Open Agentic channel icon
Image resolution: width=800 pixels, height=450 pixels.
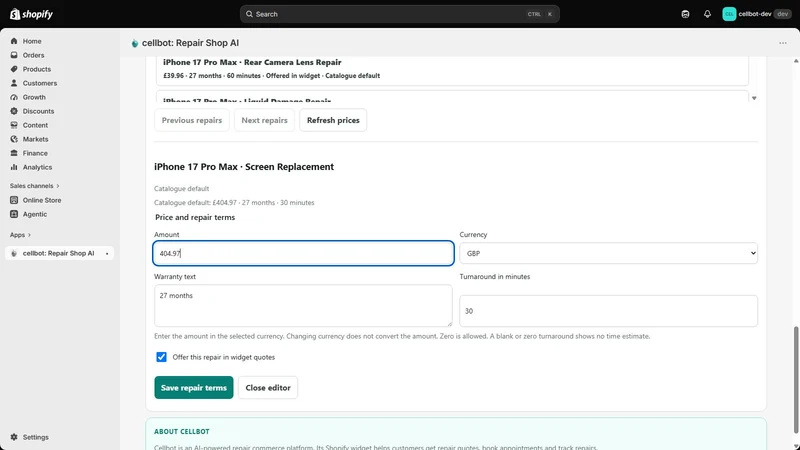point(14,214)
